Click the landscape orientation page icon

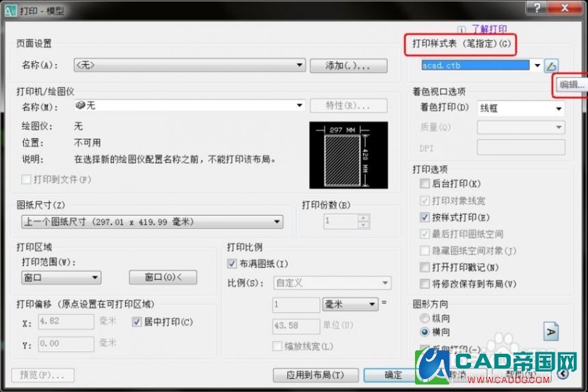coord(551,331)
